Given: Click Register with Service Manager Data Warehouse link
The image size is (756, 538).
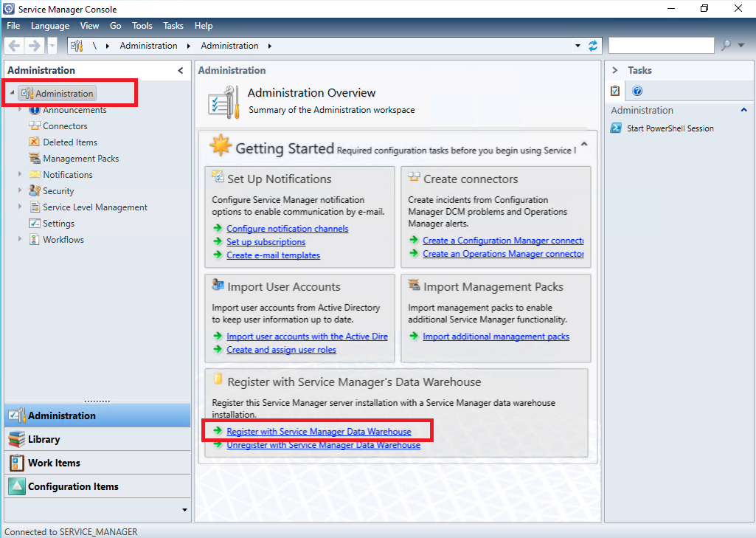Looking at the screenshot, I should point(319,432).
